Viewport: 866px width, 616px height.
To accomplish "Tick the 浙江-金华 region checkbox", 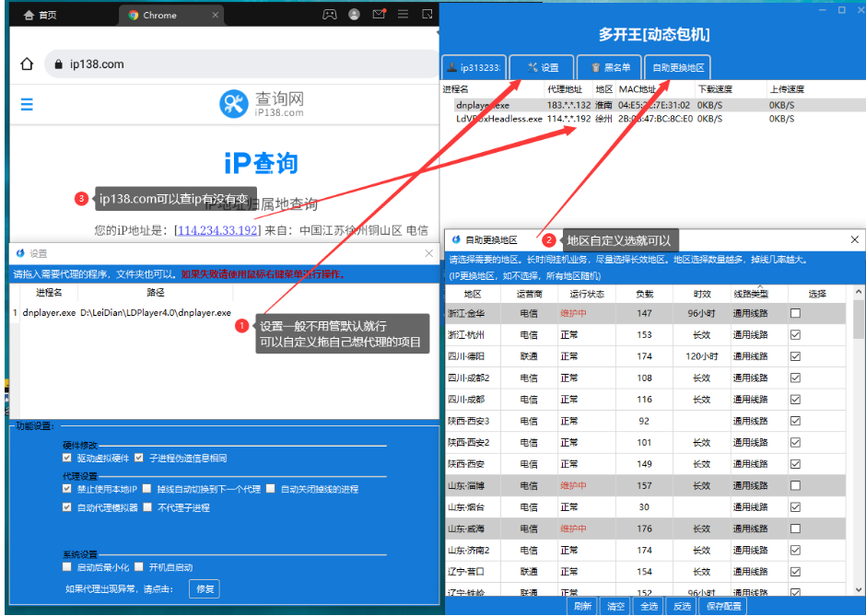I will coord(795,314).
